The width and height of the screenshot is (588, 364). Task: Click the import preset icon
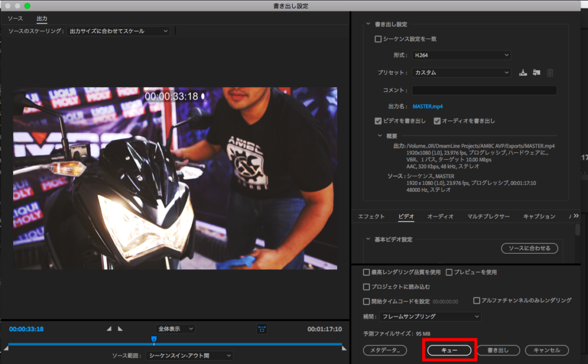[x=536, y=73]
